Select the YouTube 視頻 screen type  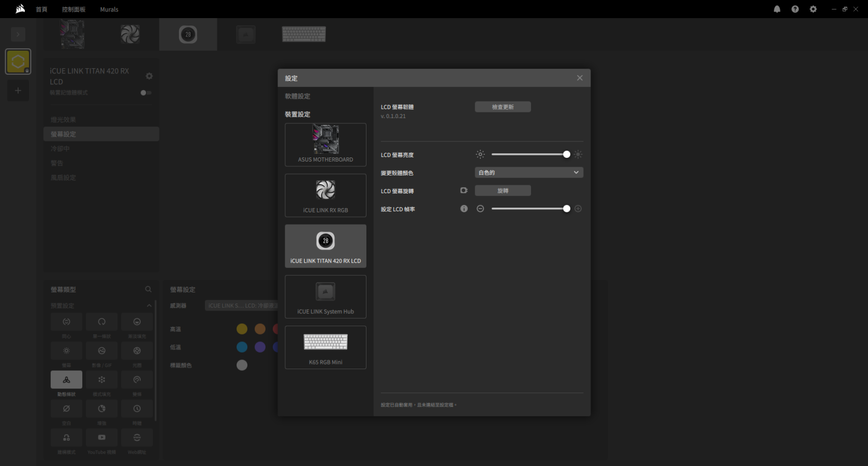click(x=101, y=438)
